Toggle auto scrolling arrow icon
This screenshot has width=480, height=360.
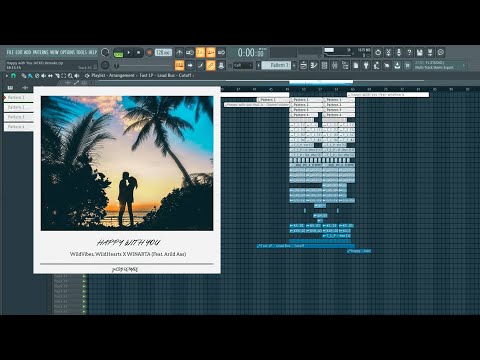point(190,65)
